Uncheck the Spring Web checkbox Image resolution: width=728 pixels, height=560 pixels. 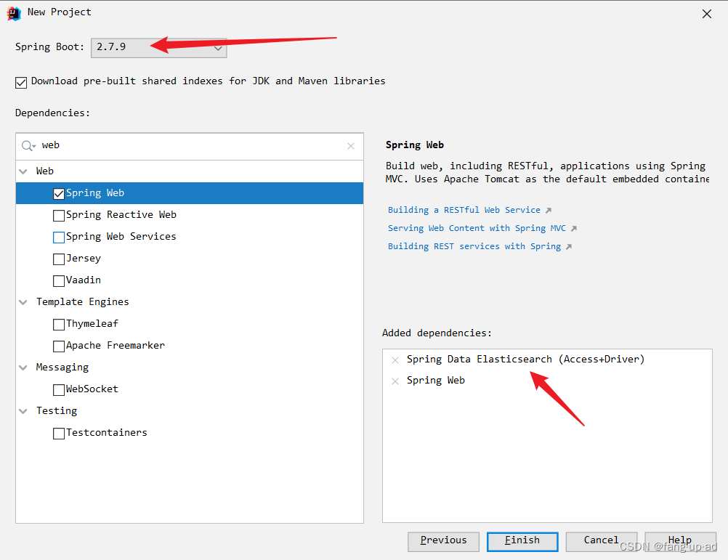tap(59, 193)
